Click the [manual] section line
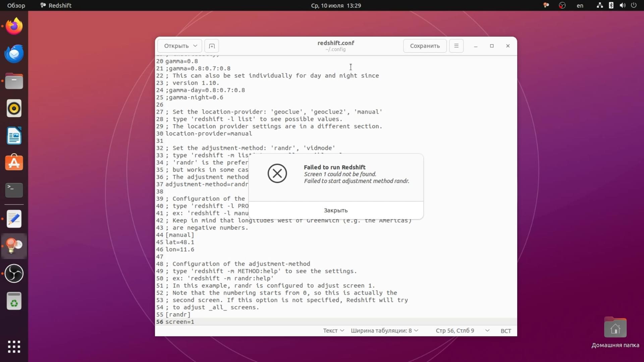The width and height of the screenshot is (644, 362). click(180, 235)
